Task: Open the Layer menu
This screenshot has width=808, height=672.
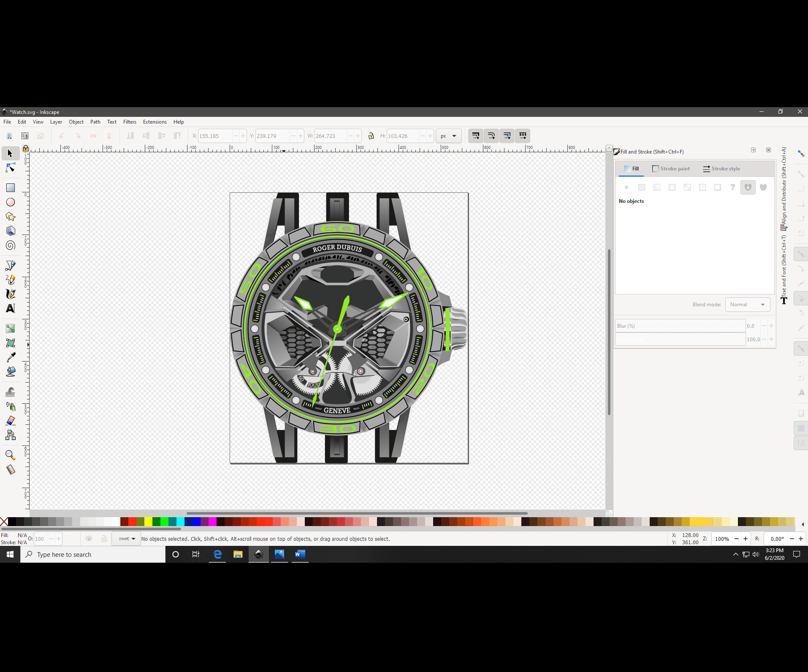Action: 56,122
